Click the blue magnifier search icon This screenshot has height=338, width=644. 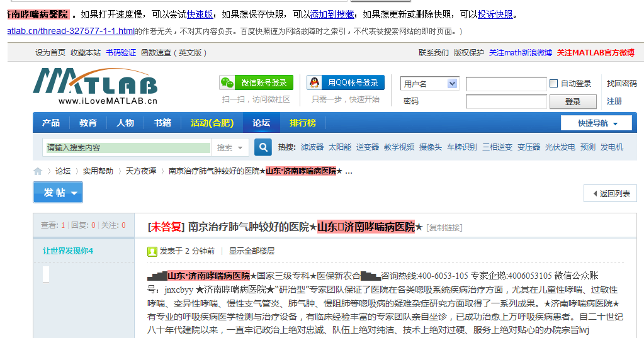coord(263,147)
